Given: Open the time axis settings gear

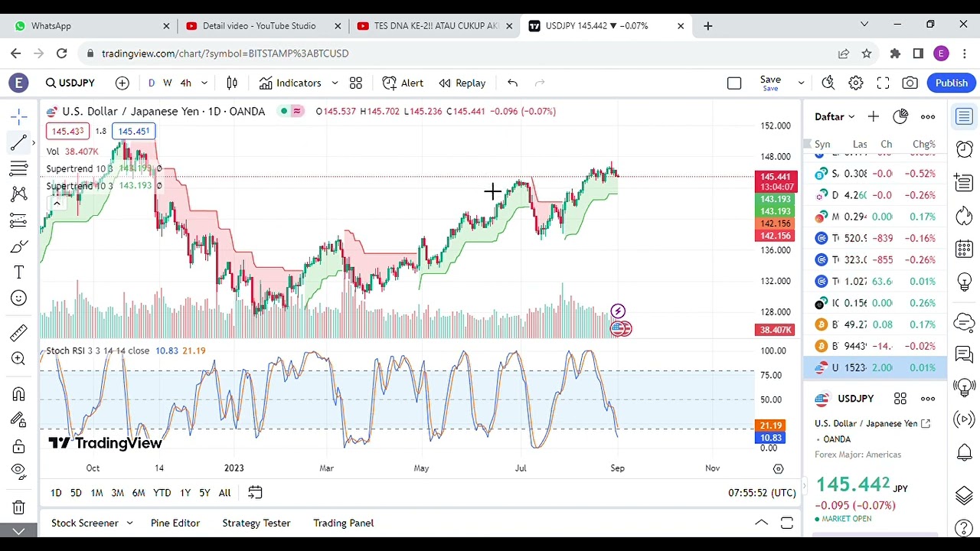Looking at the screenshot, I should pos(779,468).
